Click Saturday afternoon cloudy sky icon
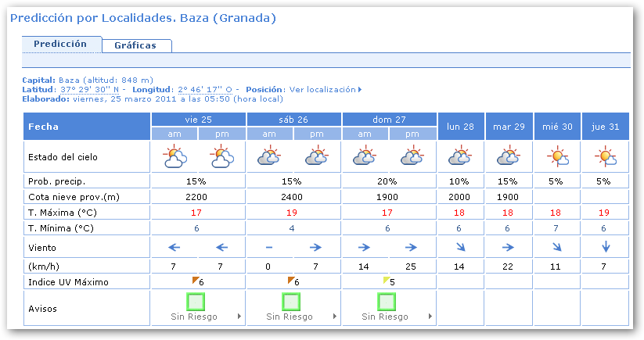Screen dimensions: 644x340 pos(317,158)
